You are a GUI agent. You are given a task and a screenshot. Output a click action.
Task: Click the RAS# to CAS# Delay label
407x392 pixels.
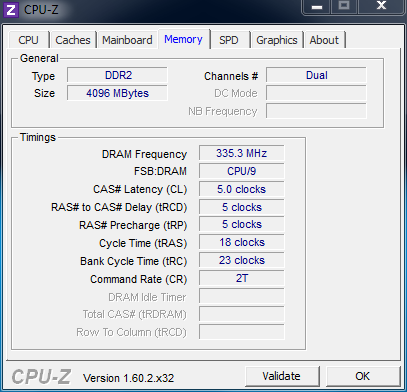[x=119, y=207]
